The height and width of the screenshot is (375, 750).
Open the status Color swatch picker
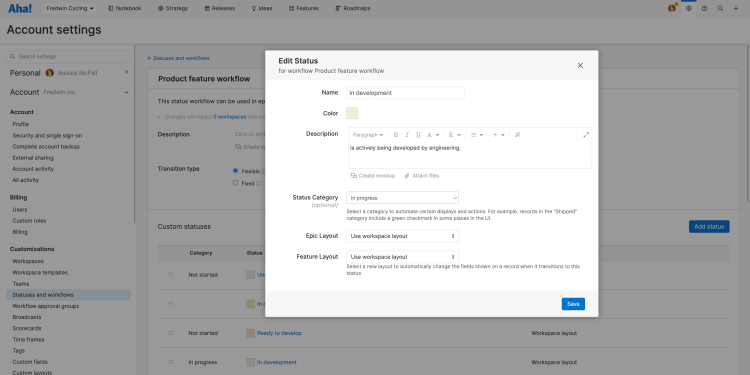[352, 113]
